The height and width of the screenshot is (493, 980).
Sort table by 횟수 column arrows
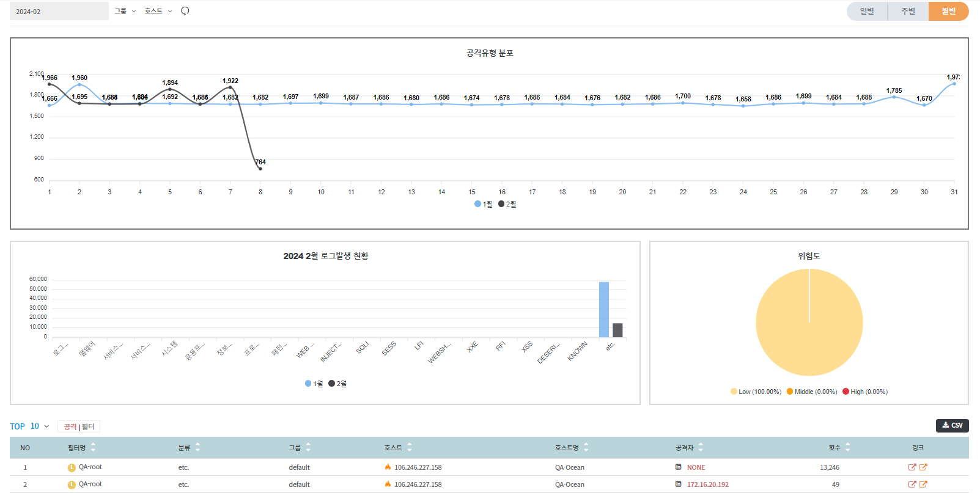coord(848,448)
